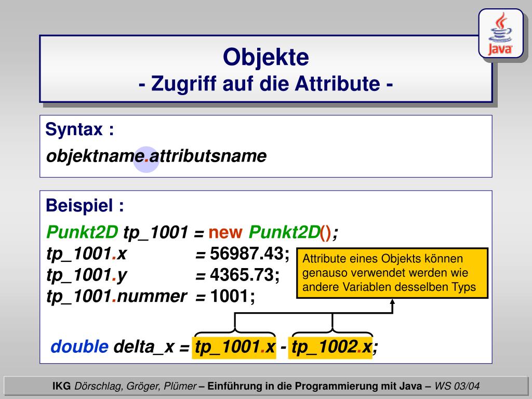Click 'WS 03/04' in the footer

click(457, 386)
